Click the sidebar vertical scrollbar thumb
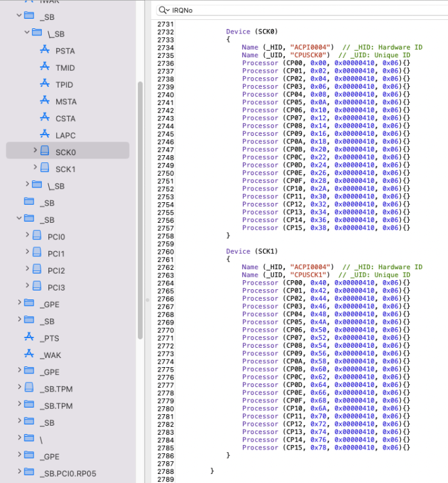The image size is (448, 483). [x=140, y=211]
